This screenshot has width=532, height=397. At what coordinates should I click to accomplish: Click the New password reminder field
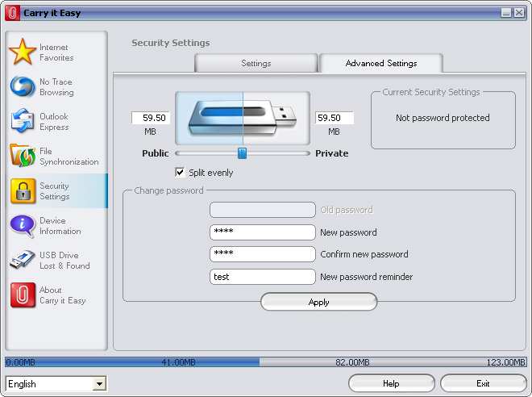[x=263, y=277]
